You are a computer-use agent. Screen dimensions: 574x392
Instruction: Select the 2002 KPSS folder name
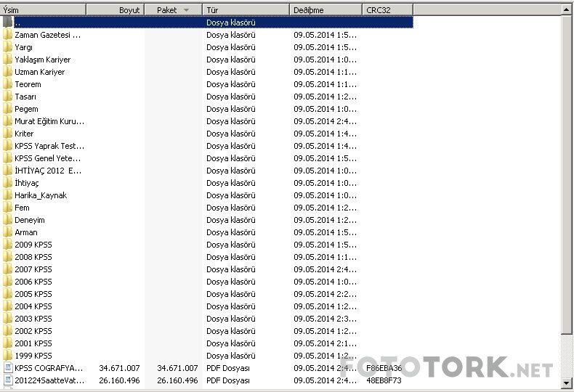33,331
